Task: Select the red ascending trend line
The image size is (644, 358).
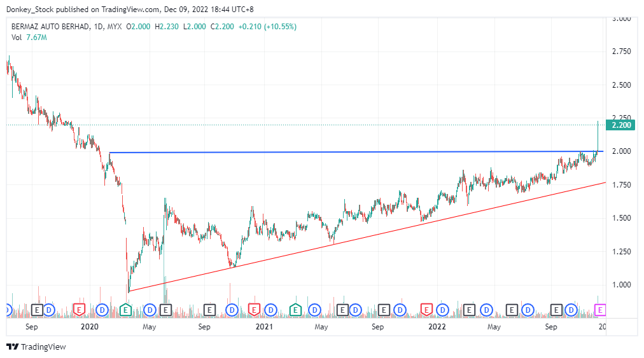Action: [367, 237]
